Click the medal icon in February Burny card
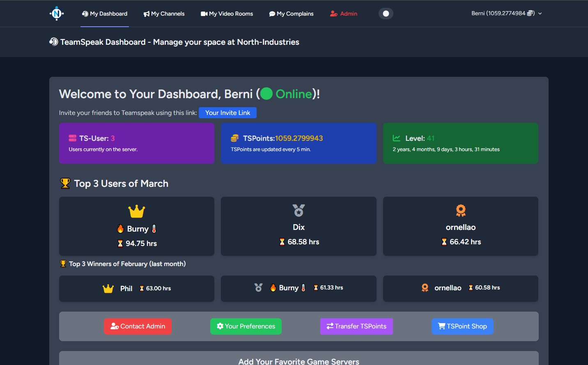The height and width of the screenshot is (365, 588). (x=258, y=287)
